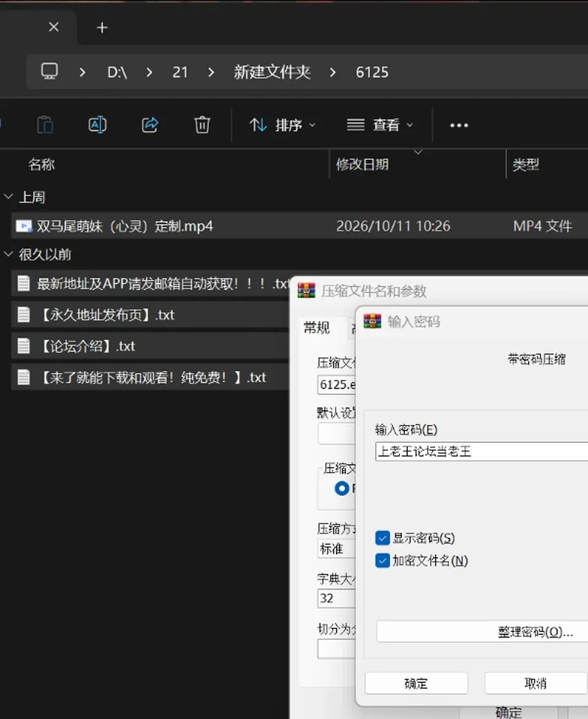The height and width of the screenshot is (719, 588).
Task: Collapse the 上周 group
Action: click(x=8, y=197)
